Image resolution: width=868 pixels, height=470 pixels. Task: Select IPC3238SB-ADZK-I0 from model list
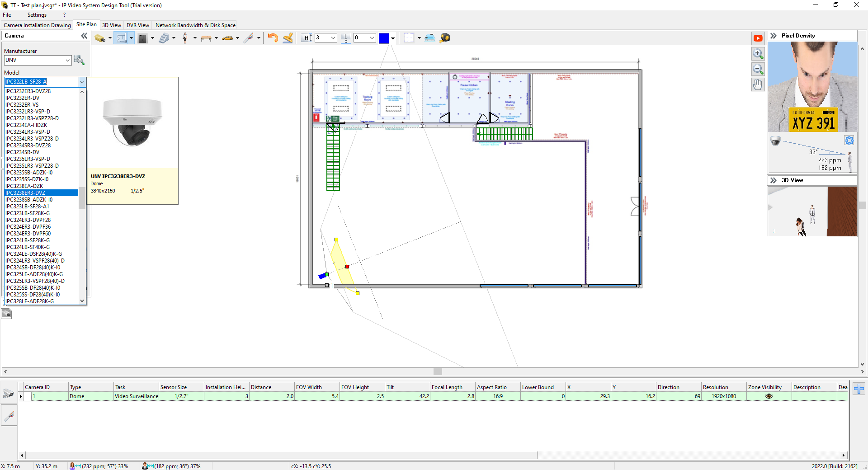coord(29,200)
